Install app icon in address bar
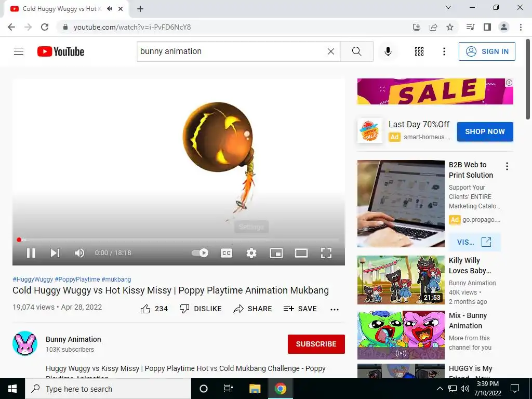Viewport: 532px width, 399px height. point(416,27)
